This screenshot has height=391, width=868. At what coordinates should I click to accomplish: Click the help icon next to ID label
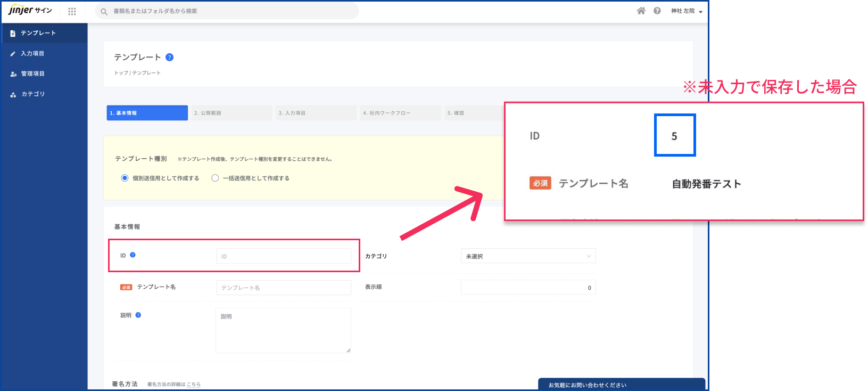tap(133, 255)
